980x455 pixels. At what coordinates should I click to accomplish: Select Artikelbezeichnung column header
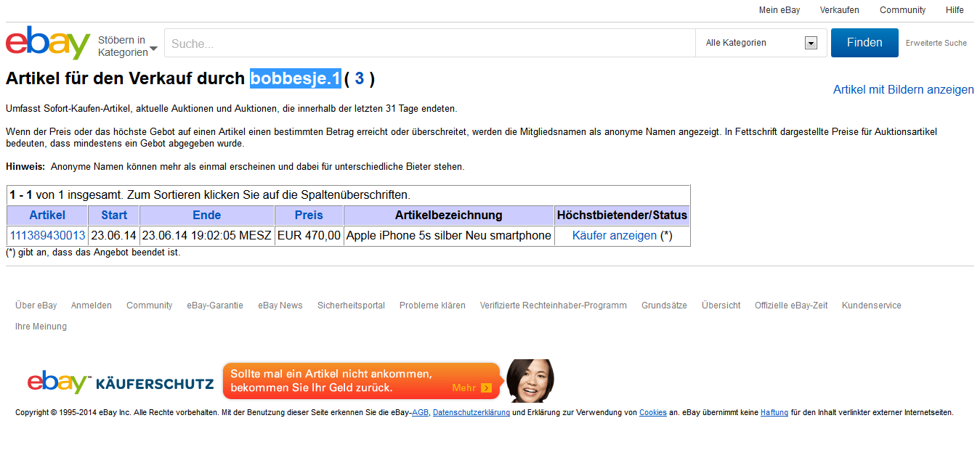coord(449,216)
